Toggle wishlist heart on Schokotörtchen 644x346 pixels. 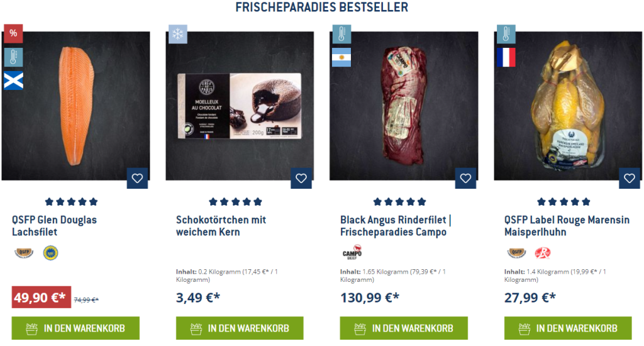pyautogui.click(x=301, y=178)
